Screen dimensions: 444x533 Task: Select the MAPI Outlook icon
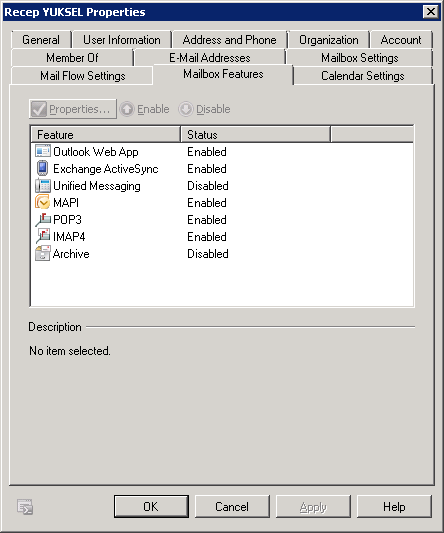(42, 202)
